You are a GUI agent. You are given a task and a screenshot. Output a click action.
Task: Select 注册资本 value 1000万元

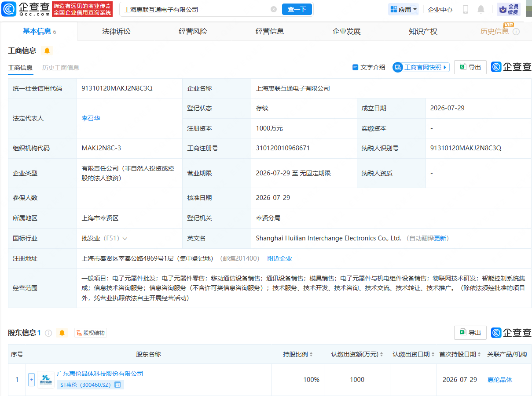click(269, 128)
